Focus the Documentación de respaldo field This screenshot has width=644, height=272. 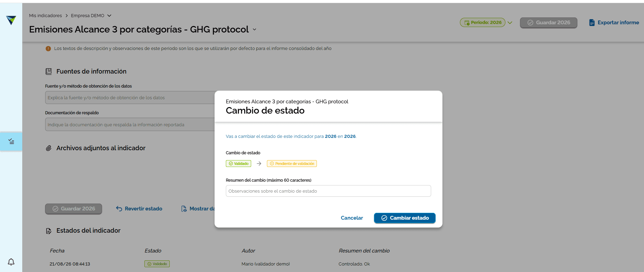(130, 125)
